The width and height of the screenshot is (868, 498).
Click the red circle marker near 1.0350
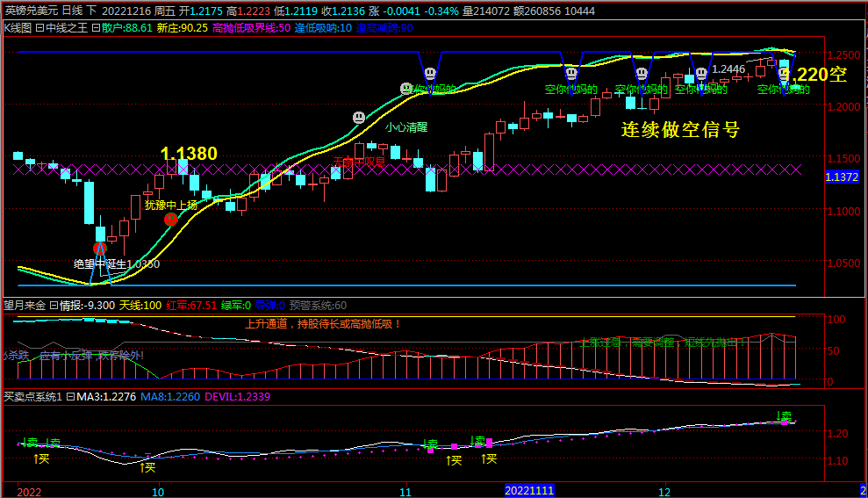click(99, 249)
